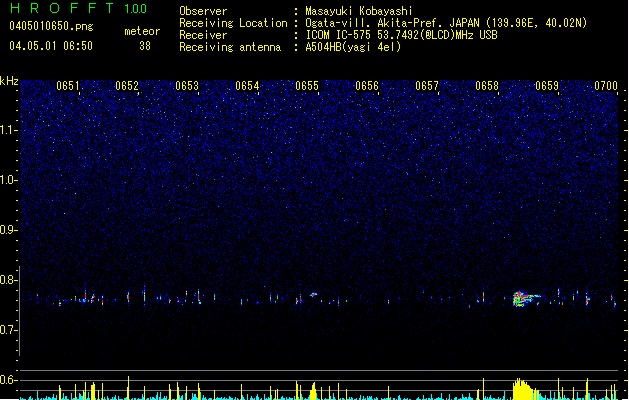Viewport: 629px width, 400px height.
Task: Click the 1.1 kHz axis label
Action: pos(9,130)
